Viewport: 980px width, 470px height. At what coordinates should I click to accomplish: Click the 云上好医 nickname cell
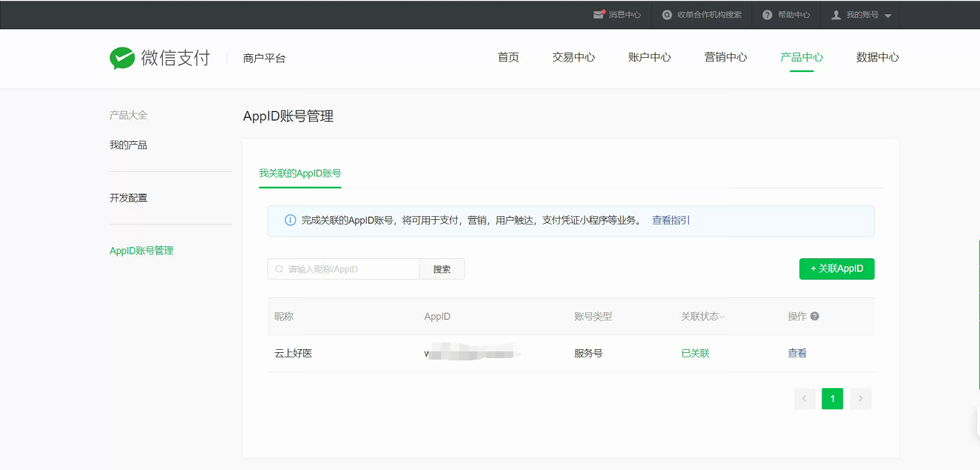293,353
